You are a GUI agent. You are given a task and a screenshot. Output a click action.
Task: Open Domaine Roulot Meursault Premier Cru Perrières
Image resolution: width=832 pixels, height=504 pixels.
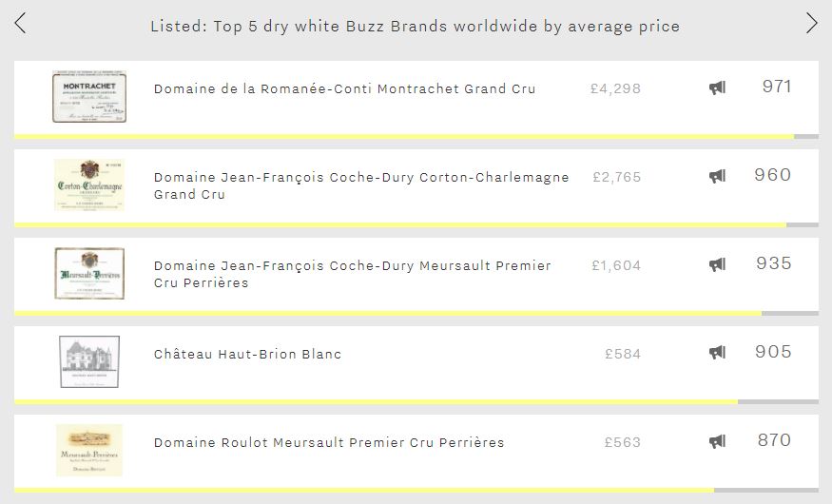(x=329, y=442)
